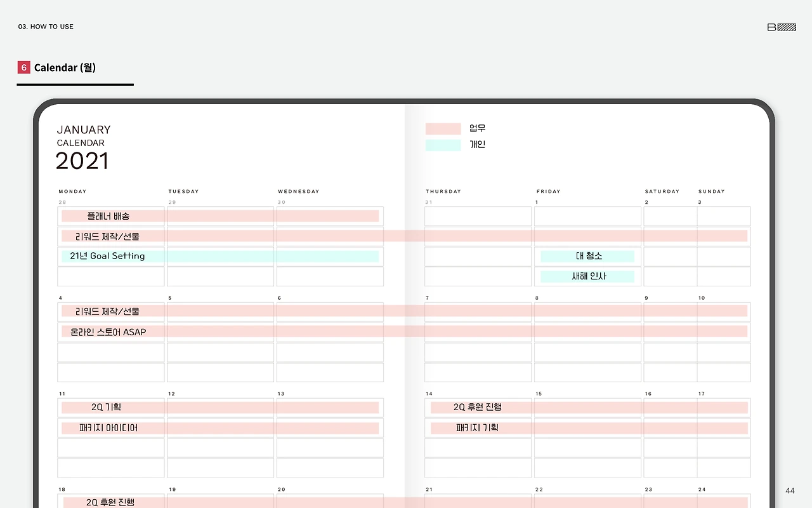The width and height of the screenshot is (812, 508).
Task: Click date 13 in the WEDNESDAY column
Action: coord(281,394)
